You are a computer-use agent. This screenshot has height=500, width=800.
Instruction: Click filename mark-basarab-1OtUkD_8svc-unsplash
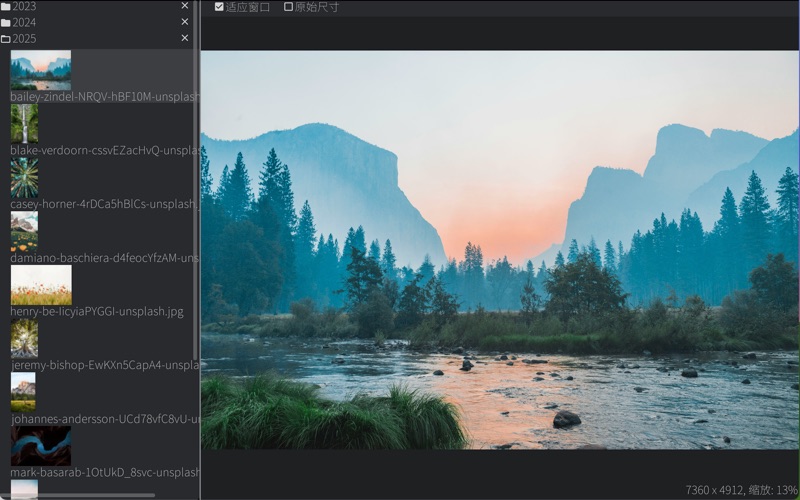105,472
